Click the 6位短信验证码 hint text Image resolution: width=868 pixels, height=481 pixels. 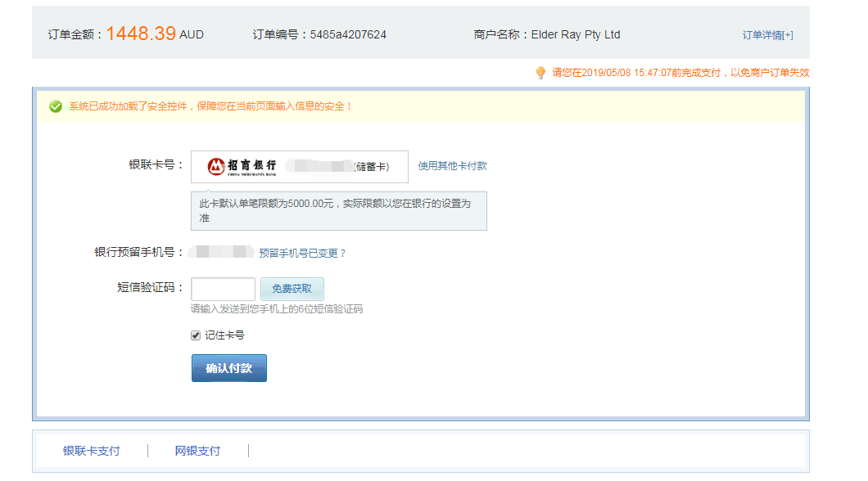pyautogui.click(x=277, y=309)
